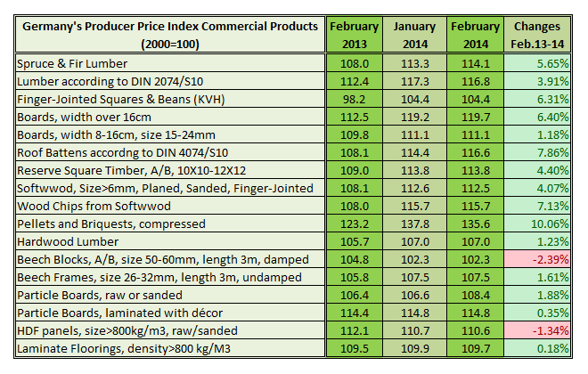
Task: Select the 98.2 value for Finger-Jointed Squares
Action: pyautogui.click(x=355, y=100)
